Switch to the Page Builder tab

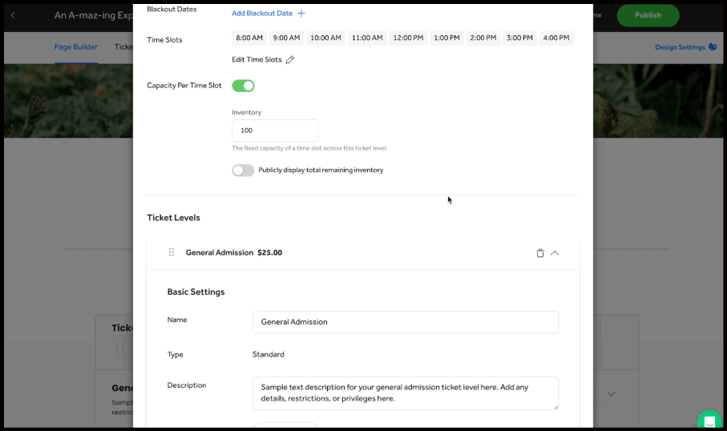coord(76,47)
